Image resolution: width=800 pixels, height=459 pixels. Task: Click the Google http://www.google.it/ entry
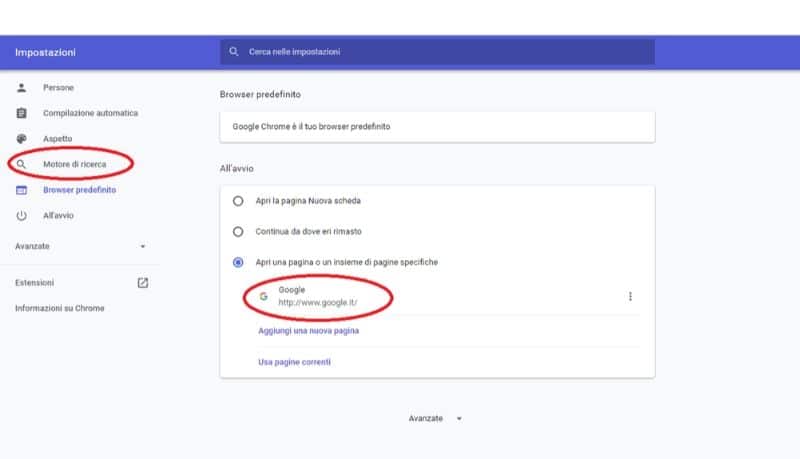[x=317, y=296]
